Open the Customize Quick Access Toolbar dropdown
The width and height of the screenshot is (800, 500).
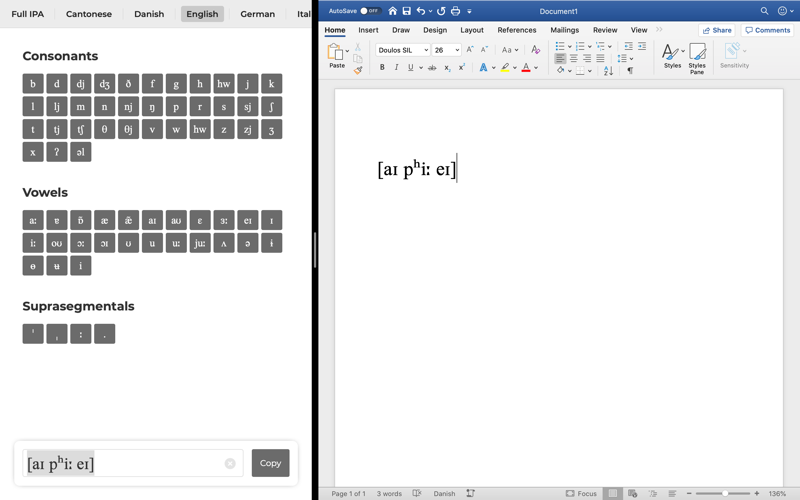pos(469,11)
